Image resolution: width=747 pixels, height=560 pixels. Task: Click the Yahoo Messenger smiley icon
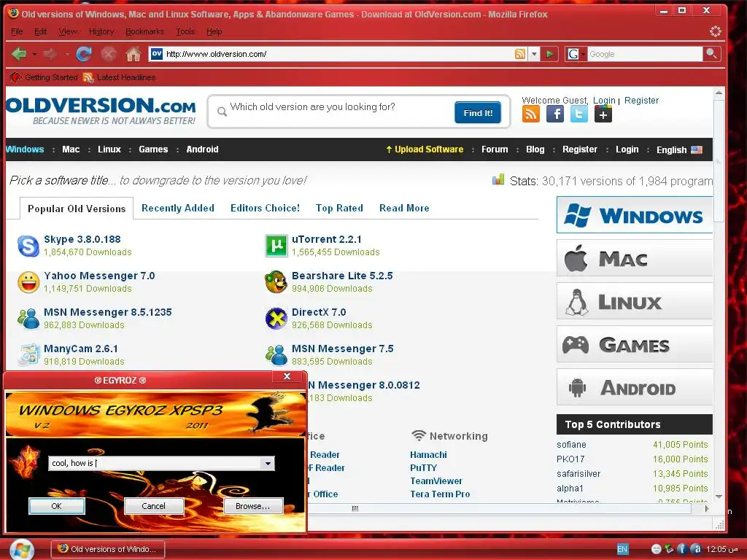[28, 282]
